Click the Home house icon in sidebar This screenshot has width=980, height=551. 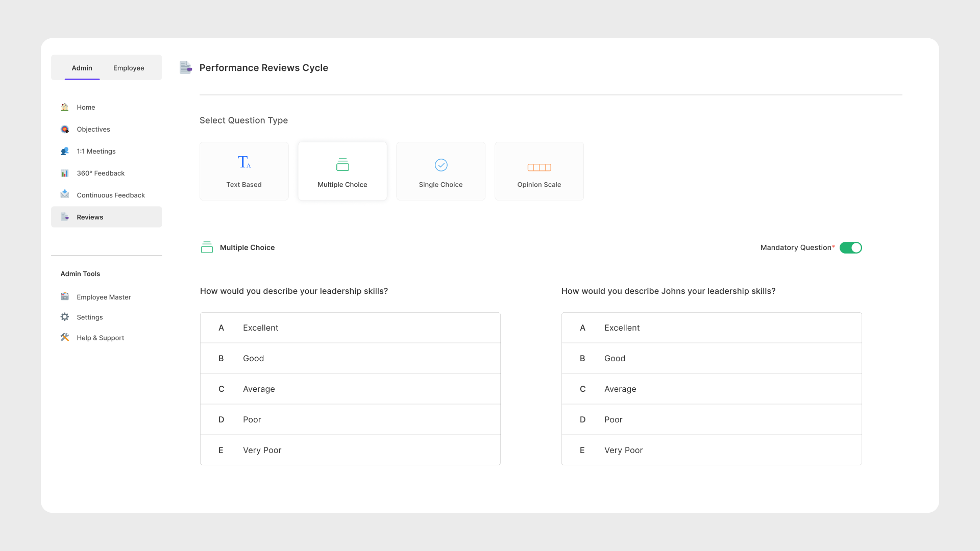[65, 107]
